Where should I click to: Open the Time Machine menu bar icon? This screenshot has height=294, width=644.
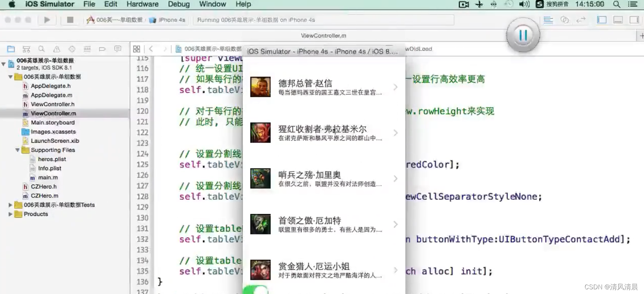click(x=509, y=4)
